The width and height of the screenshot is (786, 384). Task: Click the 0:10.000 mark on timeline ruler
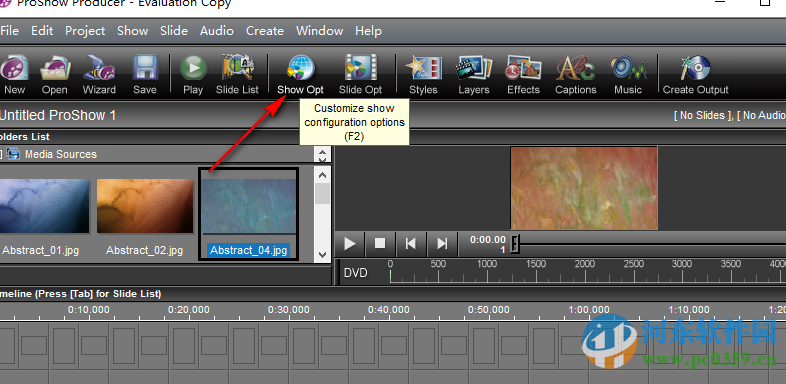[x=89, y=310]
